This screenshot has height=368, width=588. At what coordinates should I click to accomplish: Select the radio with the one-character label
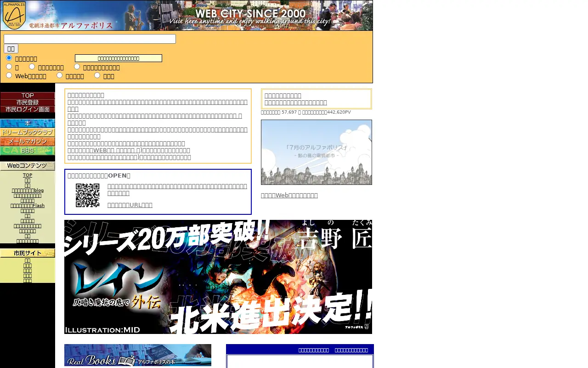coord(9,67)
